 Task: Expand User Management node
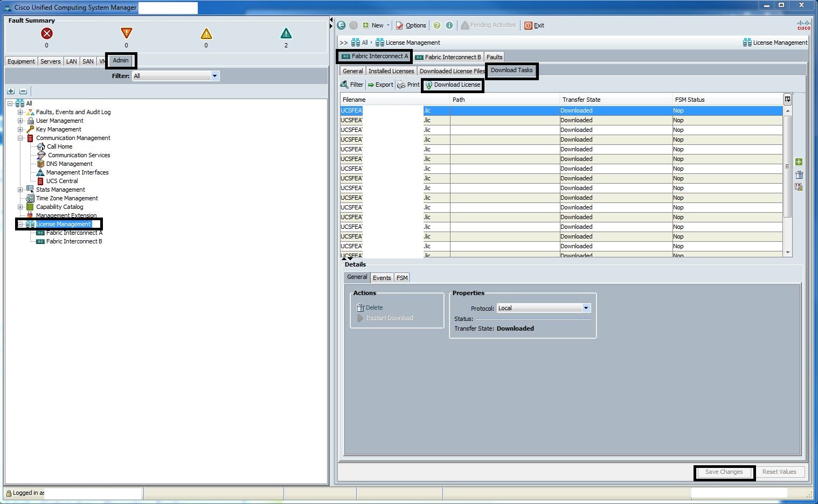point(20,121)
